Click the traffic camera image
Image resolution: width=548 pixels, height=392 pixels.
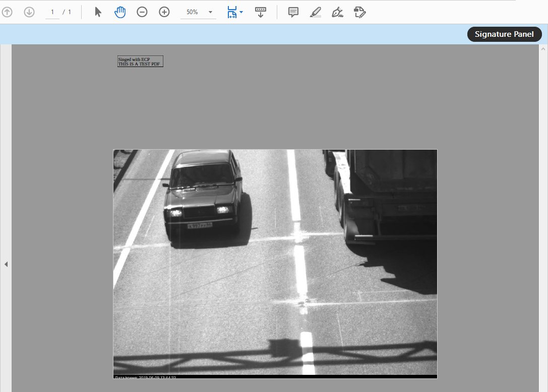[275, 264]
